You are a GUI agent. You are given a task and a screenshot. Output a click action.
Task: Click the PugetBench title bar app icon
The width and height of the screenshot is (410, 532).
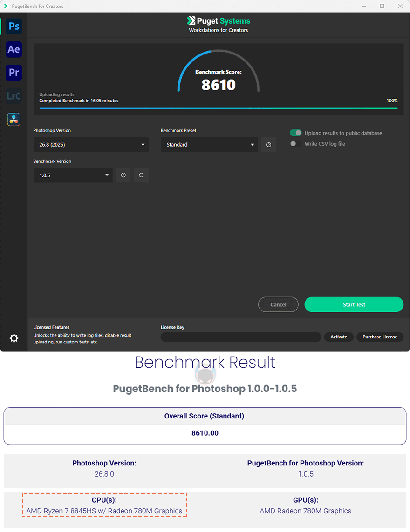tap(6, 6)
